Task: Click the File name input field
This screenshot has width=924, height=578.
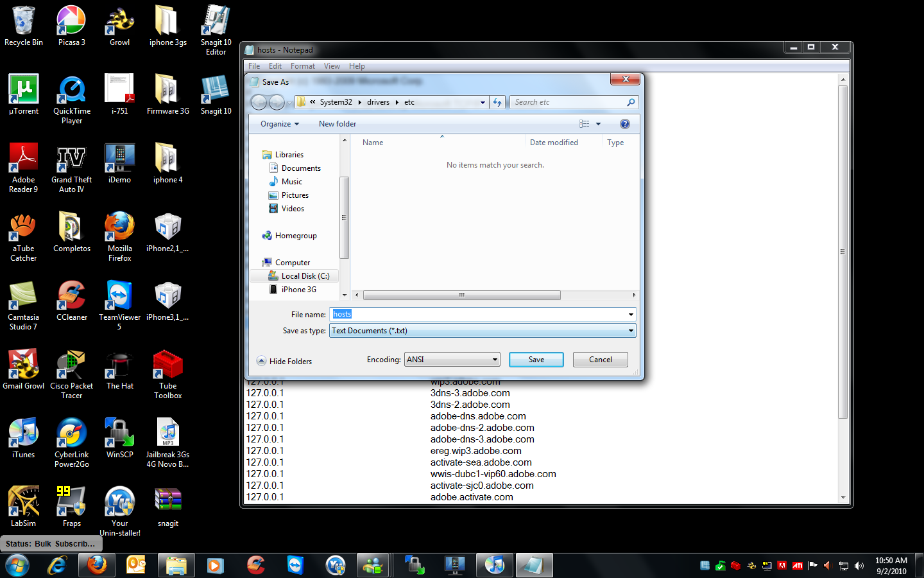Action: click(483, 314)
